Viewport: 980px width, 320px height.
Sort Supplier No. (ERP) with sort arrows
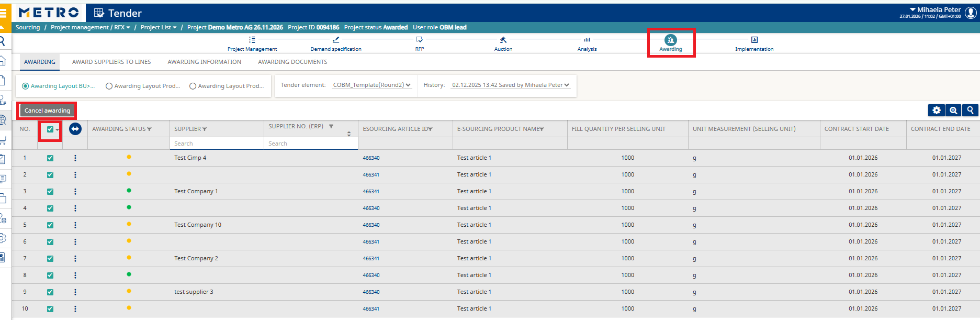[349, 134]
